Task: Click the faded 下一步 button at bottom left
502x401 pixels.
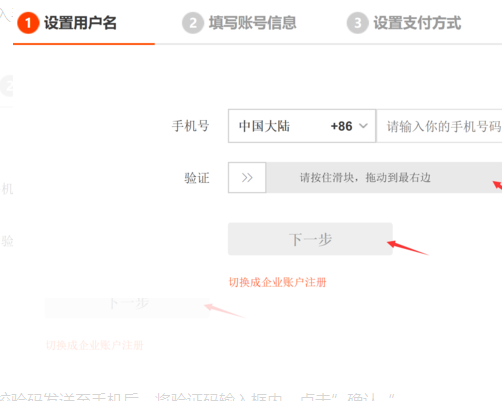Action: coord(127,306)
